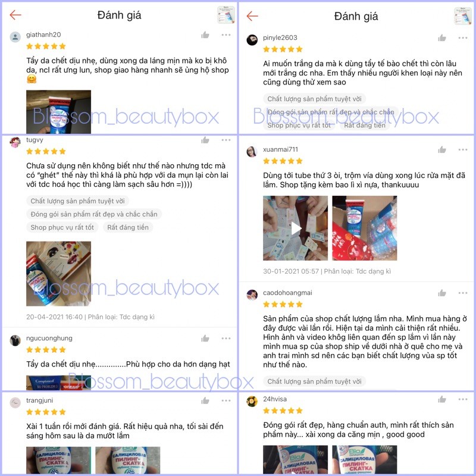The image size is (476, 476).
Task: Tap the back arrow in the left Đánh giá header
Action: point(15,14)
